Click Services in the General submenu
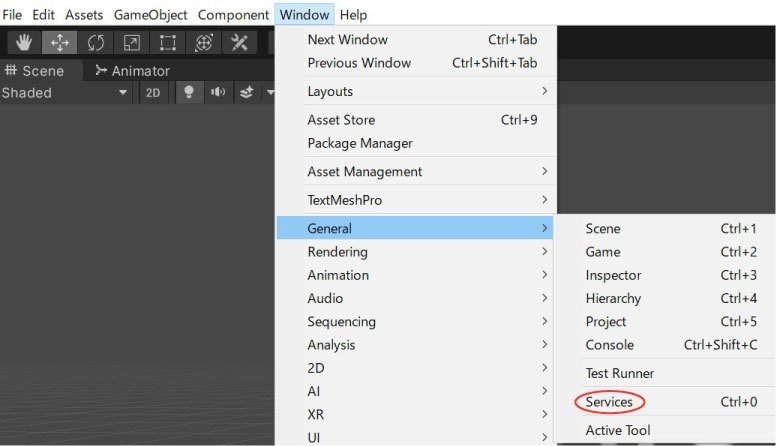 click(x=609, y=402)
